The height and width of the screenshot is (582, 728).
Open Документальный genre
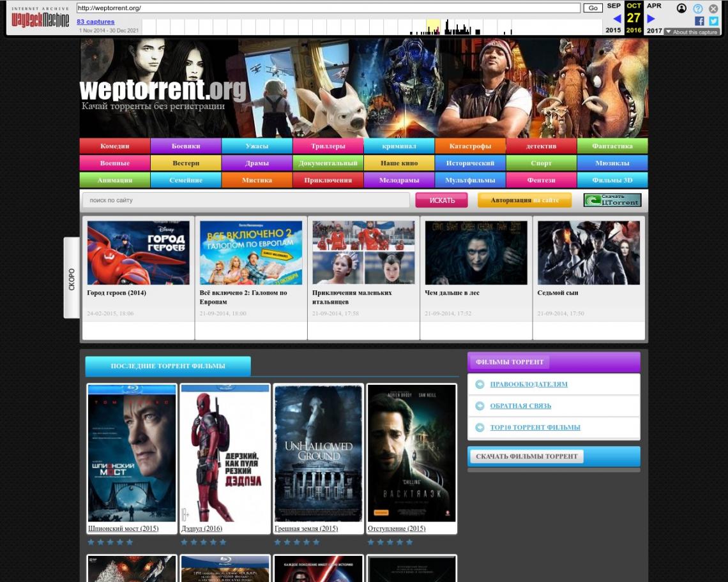point(328,163)
